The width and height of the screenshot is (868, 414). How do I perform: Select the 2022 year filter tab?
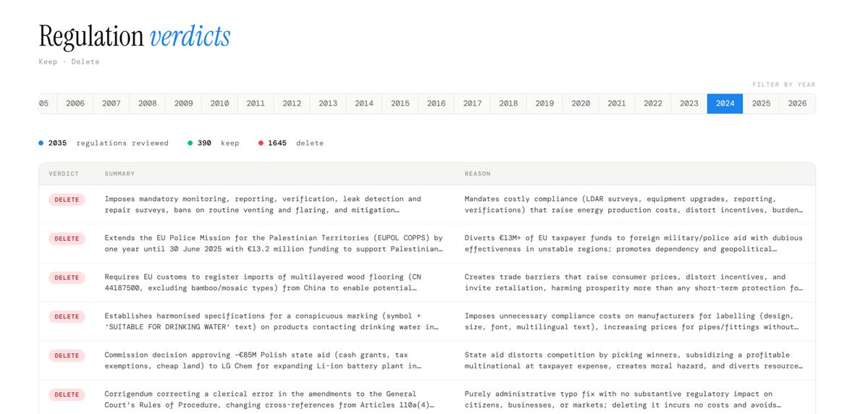653,103
